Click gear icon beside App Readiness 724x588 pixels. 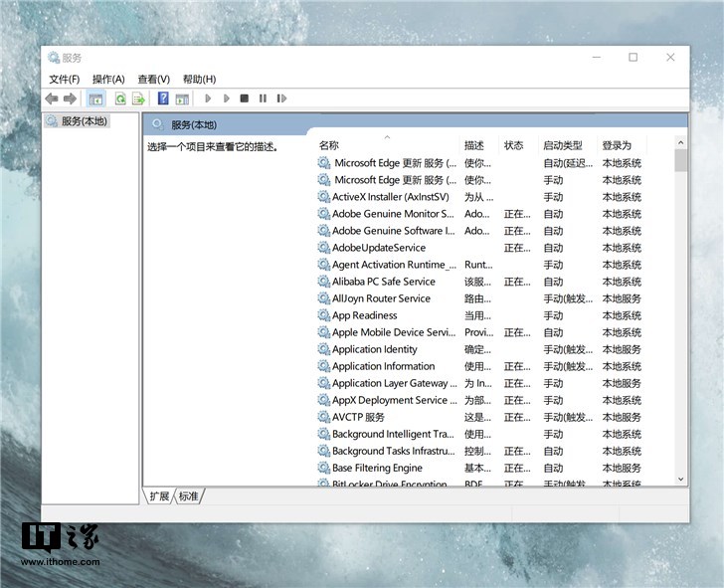(x=323, y=315)
